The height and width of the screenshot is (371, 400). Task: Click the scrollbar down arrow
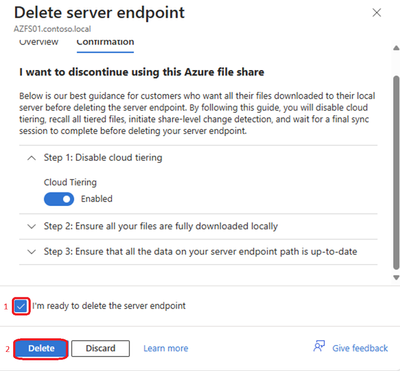pos(396,277)
